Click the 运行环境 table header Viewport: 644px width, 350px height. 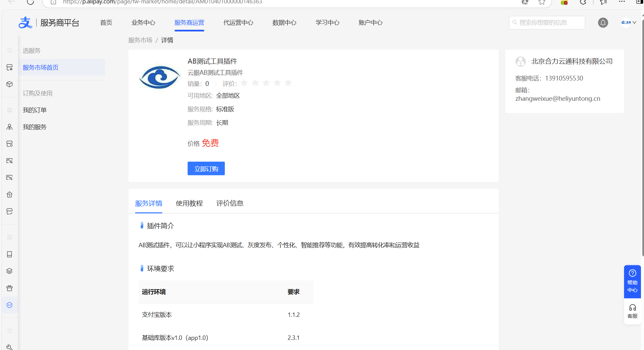coord(154,292)
